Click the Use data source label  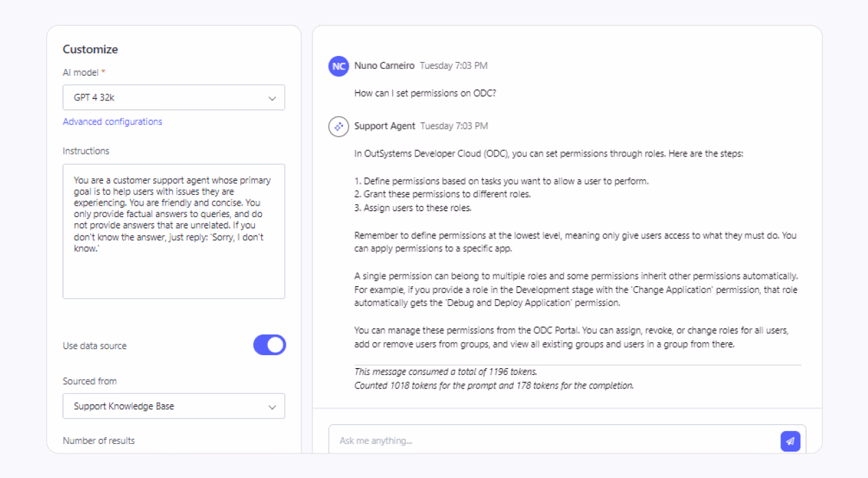coord(94,346)
